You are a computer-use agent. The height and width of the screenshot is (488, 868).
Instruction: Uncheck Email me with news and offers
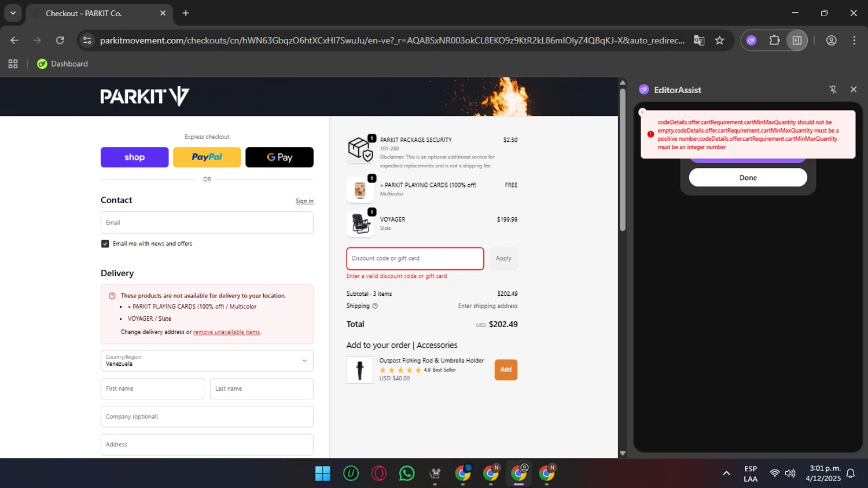[x=105, y=244]
